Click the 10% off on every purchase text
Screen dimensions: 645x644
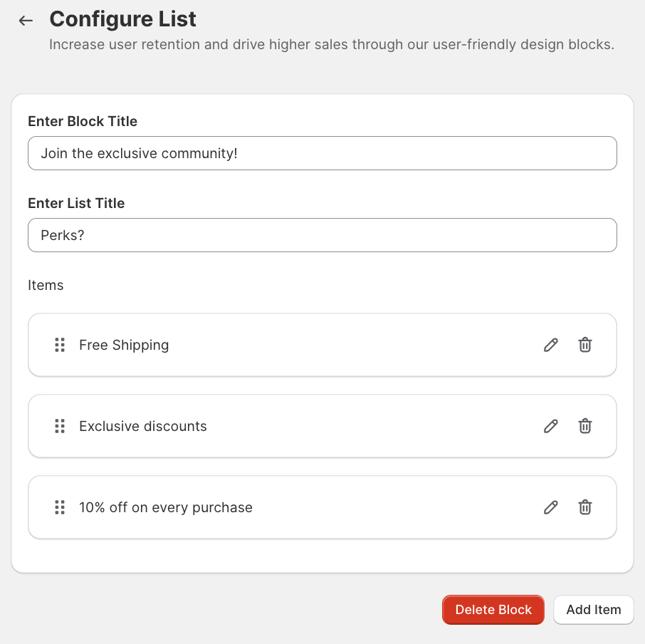166,507
